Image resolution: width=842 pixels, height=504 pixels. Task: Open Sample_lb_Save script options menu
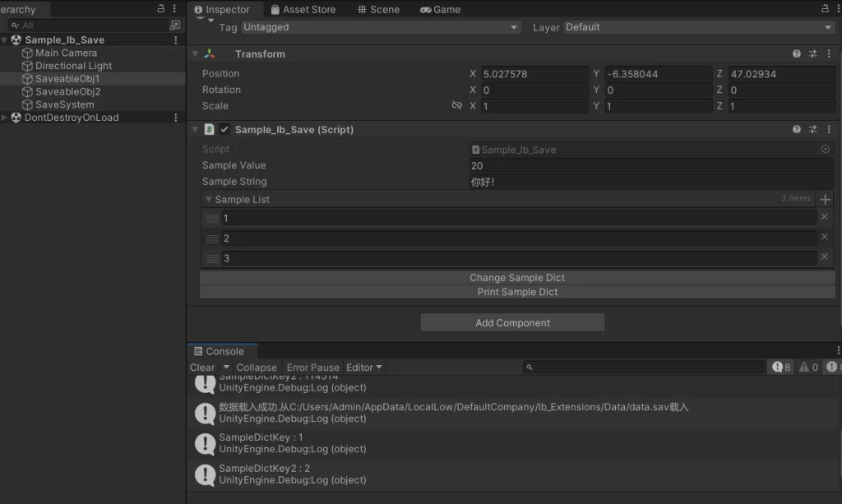click(829, 129)
